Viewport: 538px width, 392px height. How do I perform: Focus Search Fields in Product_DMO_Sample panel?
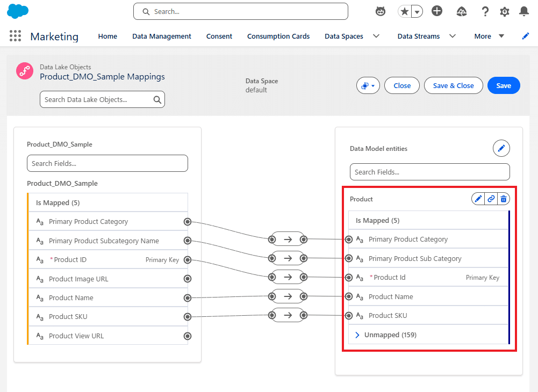pyautogui.click(x=107, y=163)
